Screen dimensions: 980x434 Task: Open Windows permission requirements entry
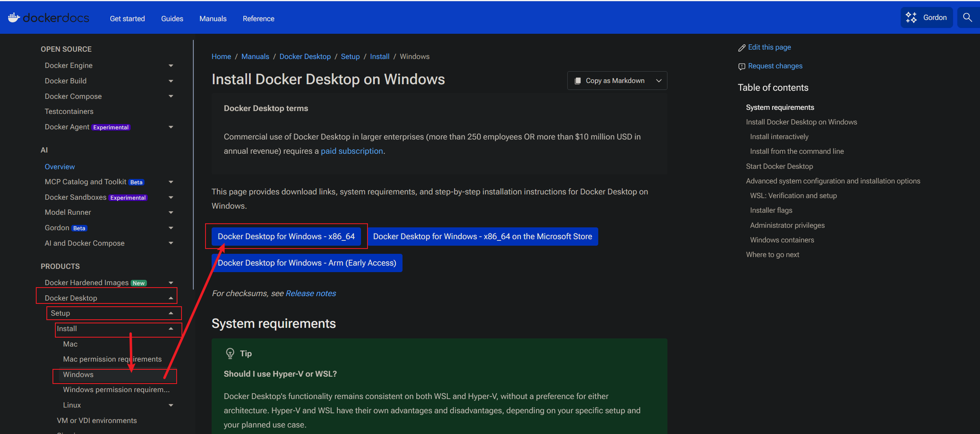point(116,390)
